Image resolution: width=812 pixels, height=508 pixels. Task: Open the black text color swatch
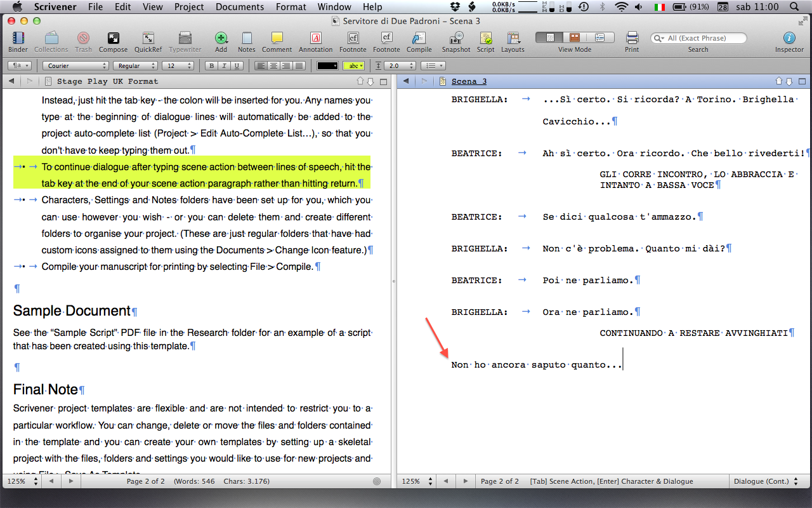(x=328, y=65)
